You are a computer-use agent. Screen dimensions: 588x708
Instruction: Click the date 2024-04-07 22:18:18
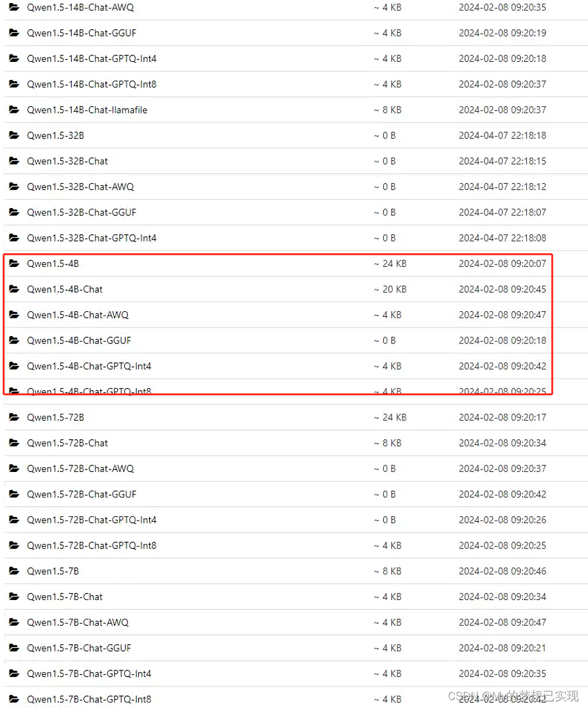[x=503, y=135]
